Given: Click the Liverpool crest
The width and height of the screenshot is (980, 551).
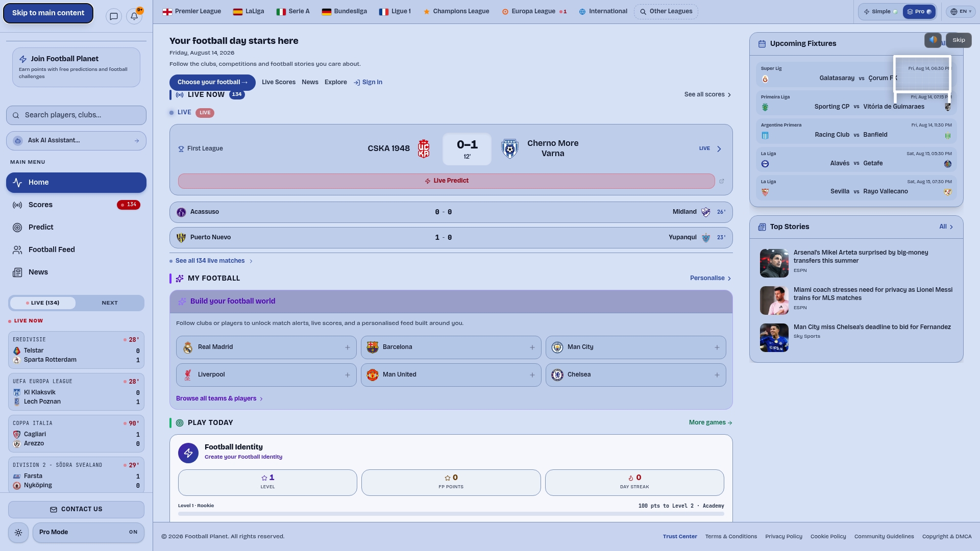Looking at the screenshot, I should 188,375.
